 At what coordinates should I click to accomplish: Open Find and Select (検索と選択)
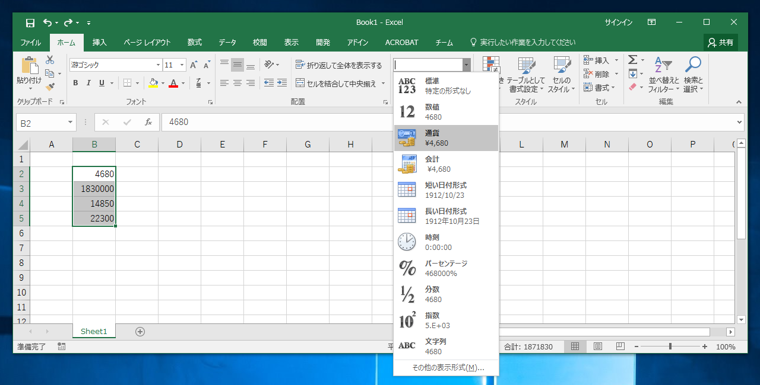[x=693, y=75]
